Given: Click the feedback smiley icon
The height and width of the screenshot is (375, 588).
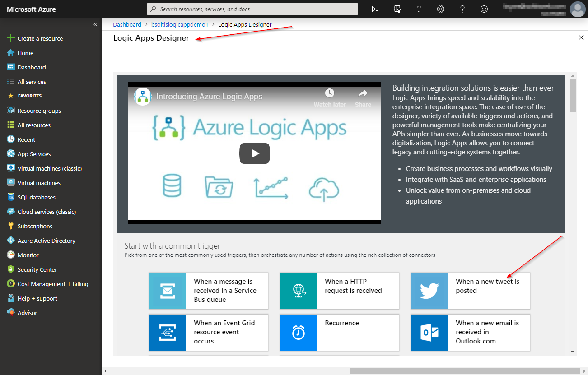Looking at the screenshot, I should pyautogui.click(x=484, y=9).
